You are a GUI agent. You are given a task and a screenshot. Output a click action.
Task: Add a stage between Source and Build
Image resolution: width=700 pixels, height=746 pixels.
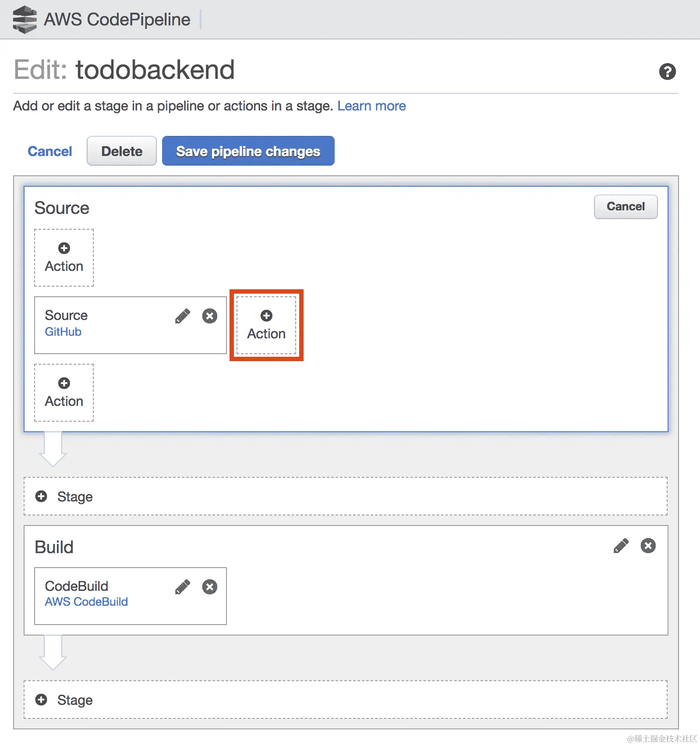[346, 496]
